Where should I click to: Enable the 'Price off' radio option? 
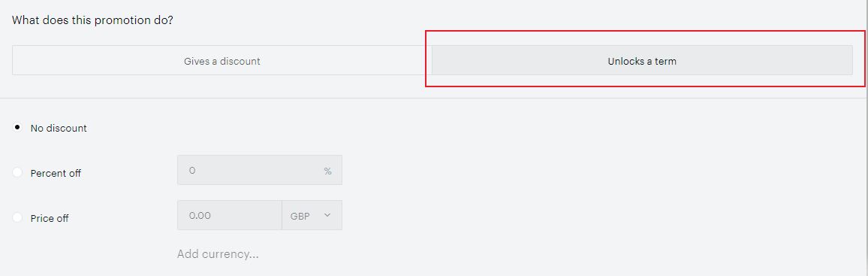point(18,218)
